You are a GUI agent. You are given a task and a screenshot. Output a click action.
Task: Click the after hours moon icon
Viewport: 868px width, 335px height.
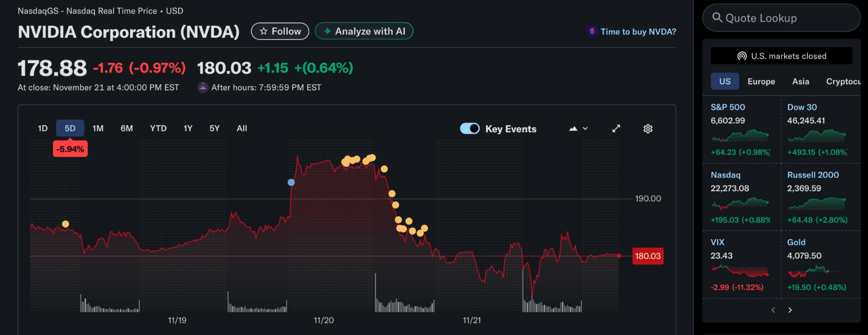[203, 87]
